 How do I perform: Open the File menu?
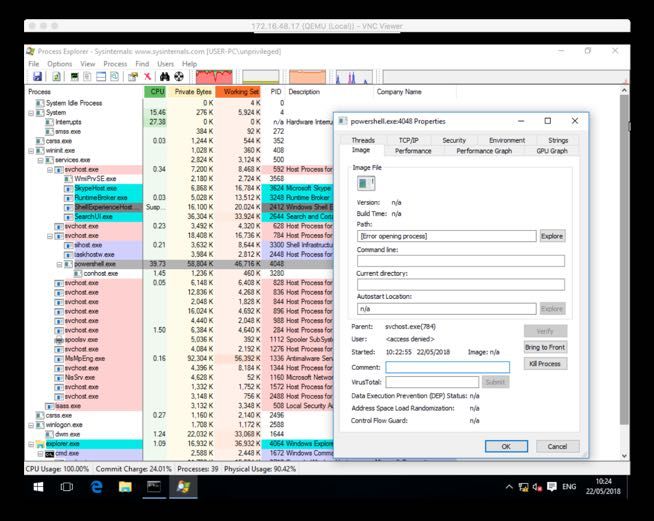[x=34, y=64]
